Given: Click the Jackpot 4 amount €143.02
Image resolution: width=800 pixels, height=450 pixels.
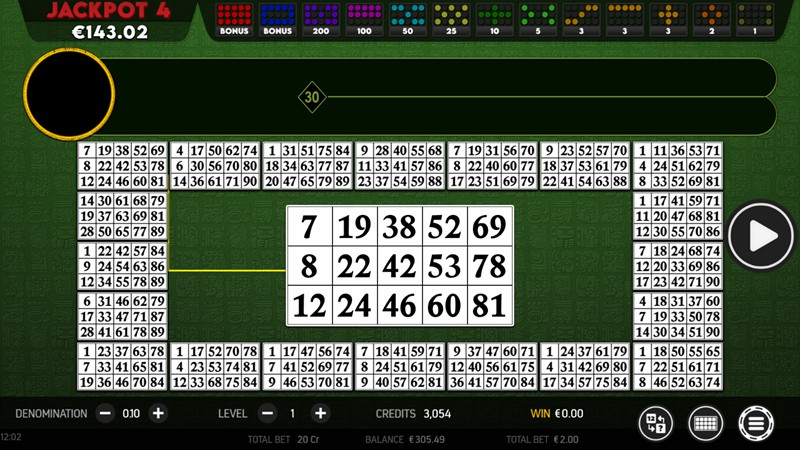Looking at the screenshot, I should click(x=110, y=32).
